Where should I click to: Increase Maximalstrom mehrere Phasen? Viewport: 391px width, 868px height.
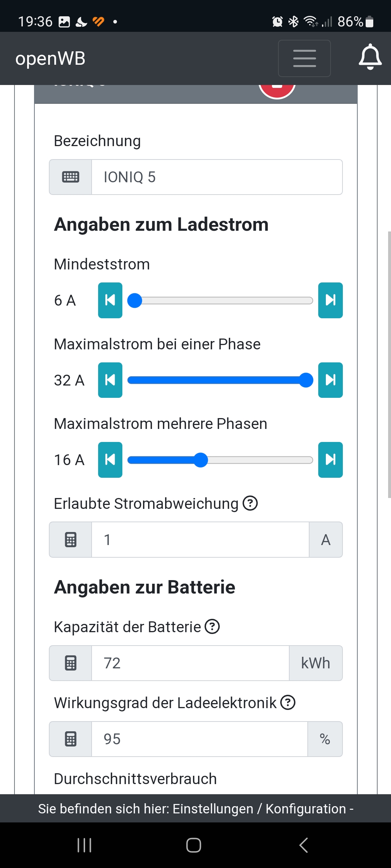coord(330,460)
